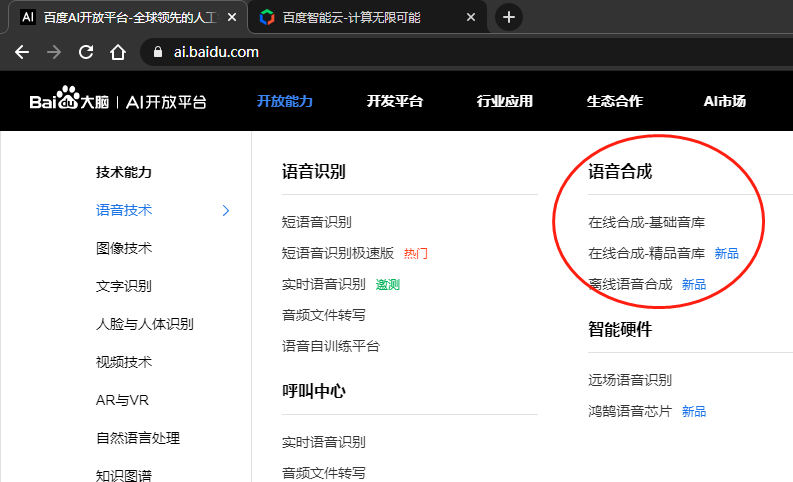Click the 语音合成 section heading
793x482 pixels.
620,171
